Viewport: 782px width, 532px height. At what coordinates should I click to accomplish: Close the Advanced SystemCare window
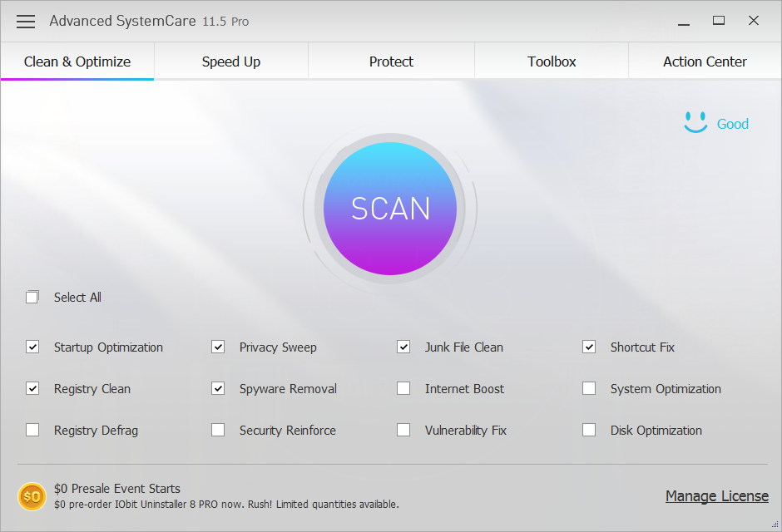pyautogui.click(x=754, y=21)
